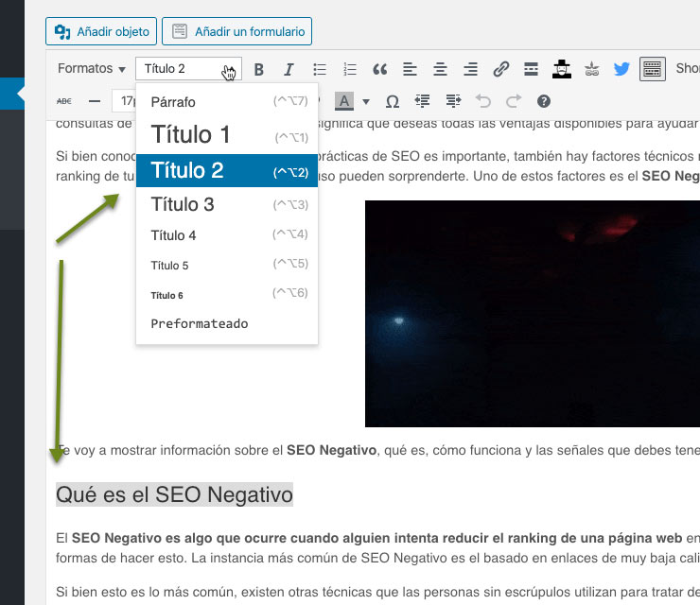Apply blockquote formatting
The image size is (700, 605).
click(x=380, y=69)
